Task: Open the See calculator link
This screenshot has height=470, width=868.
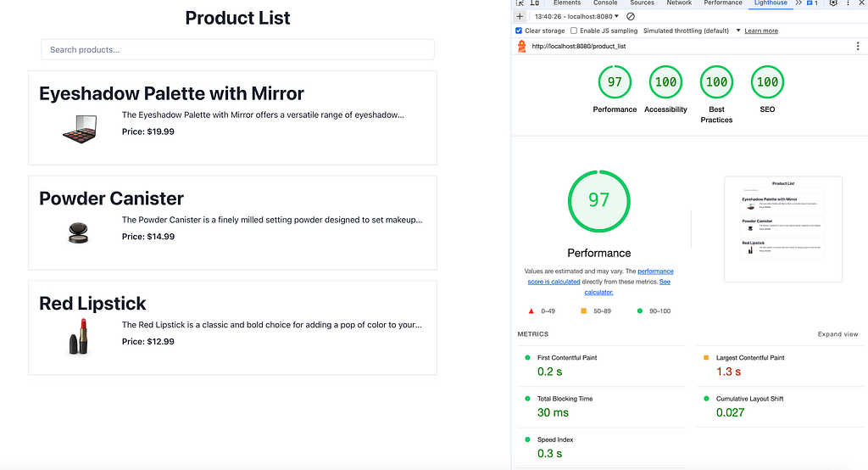Action: (627, 287)
